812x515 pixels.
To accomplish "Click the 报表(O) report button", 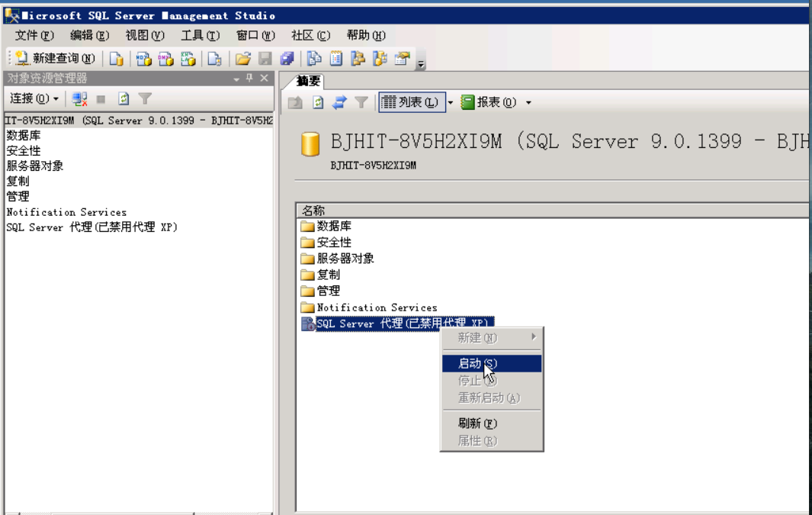I will pos(489,102).
